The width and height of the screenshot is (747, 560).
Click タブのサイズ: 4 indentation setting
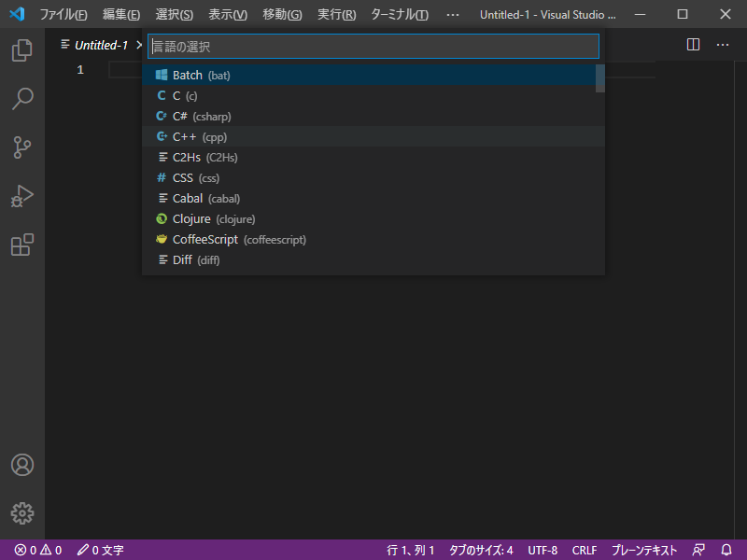481,550
